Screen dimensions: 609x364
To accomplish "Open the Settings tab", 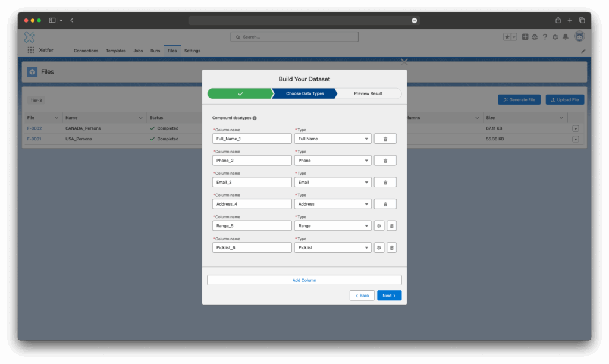I will coord(192,51).
